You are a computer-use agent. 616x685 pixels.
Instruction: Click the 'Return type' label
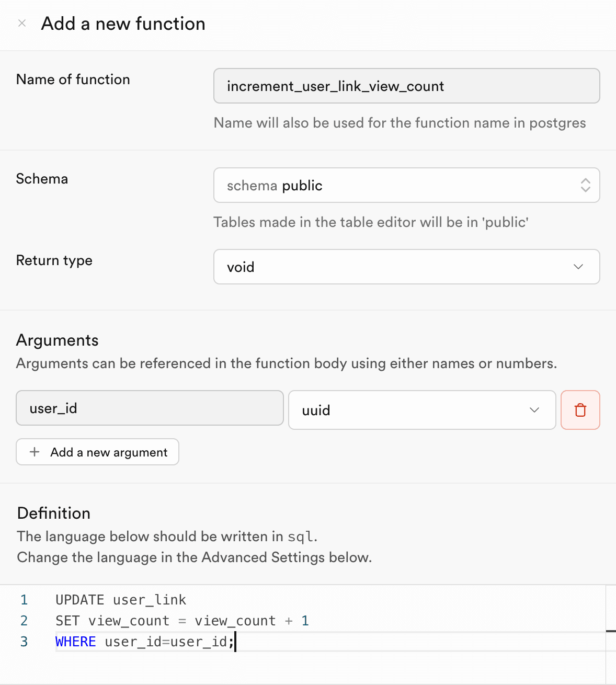(54, 260)
